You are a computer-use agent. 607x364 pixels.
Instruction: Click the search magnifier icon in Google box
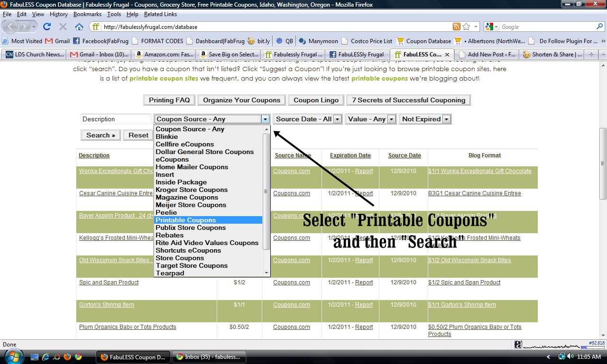point(599,27)
